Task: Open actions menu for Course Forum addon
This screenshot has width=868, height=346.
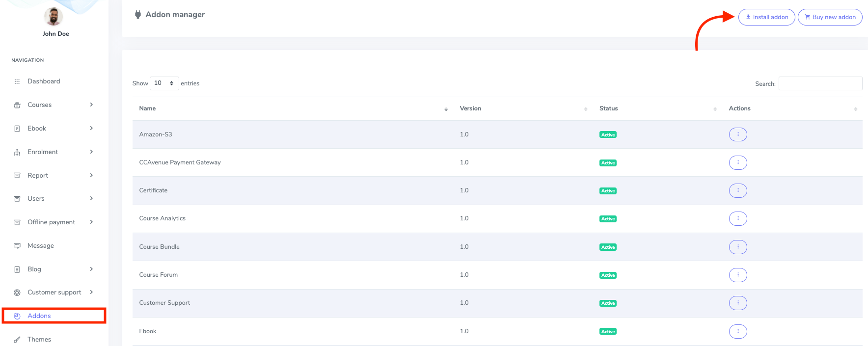Action: [737, 275]
